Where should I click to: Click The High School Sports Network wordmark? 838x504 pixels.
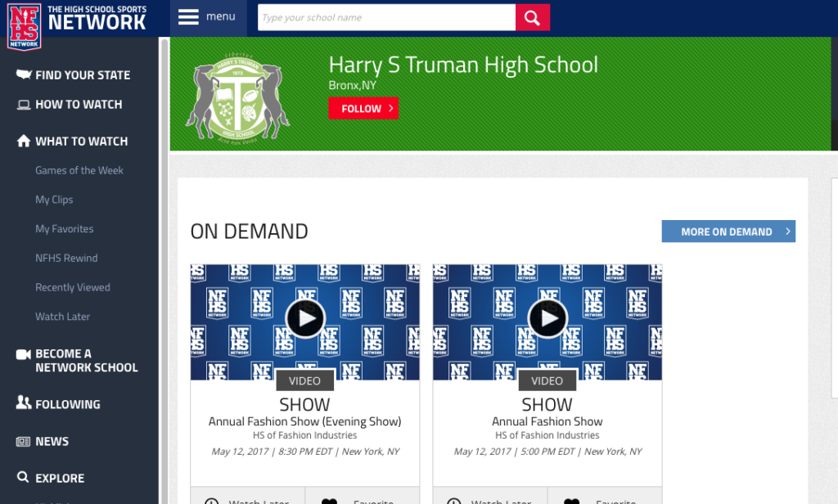97,18
